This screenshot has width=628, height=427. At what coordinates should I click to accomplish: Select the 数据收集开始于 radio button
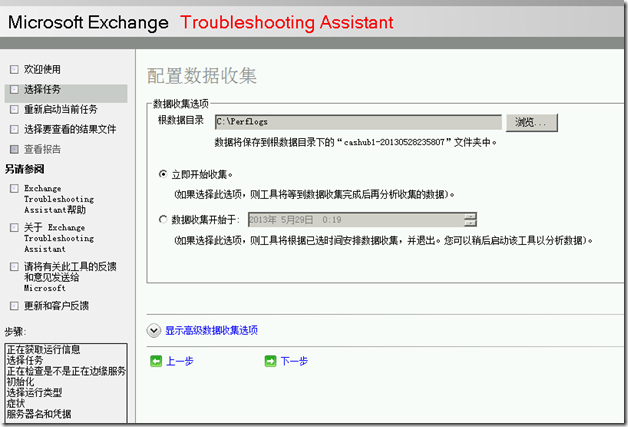point(163,220)
